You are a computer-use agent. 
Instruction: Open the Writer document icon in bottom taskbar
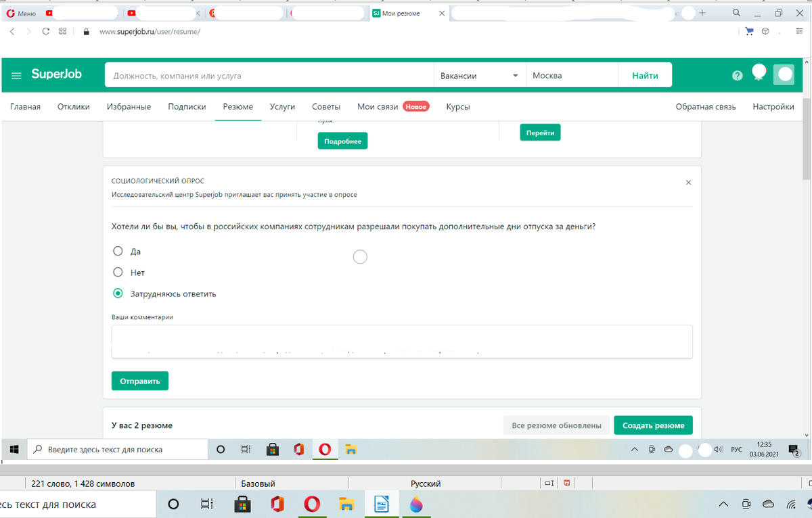[x=382, y=504]
